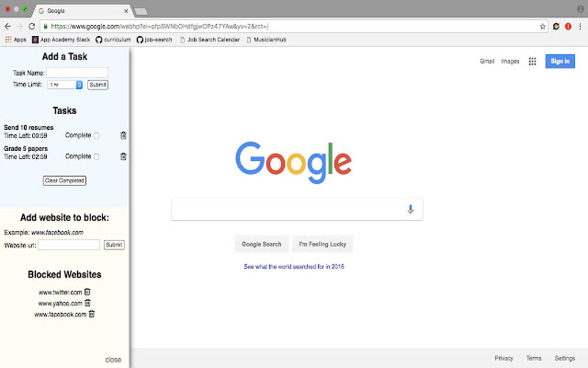
Task: Reload the page using the refresh icon
Action: pyautogui.click(x=31, y=26)
